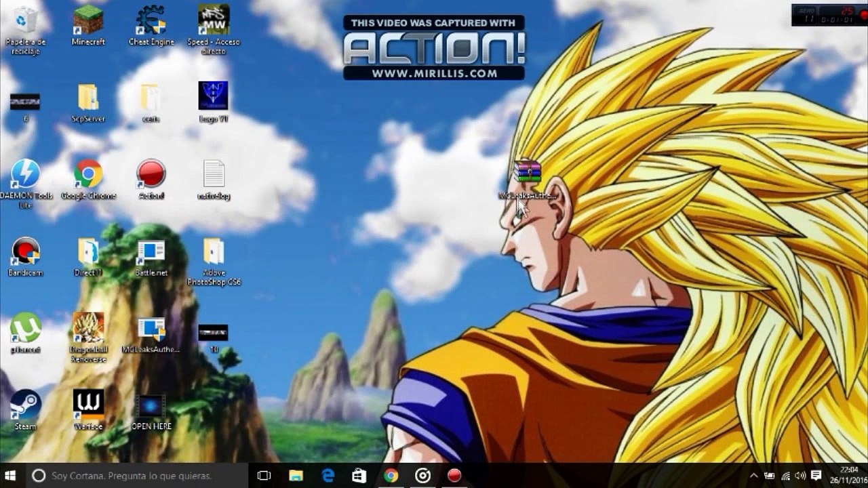Viewport: 868px width, 488px height.
Task: Open the Direct11 folder
Action: pos(88,256)
